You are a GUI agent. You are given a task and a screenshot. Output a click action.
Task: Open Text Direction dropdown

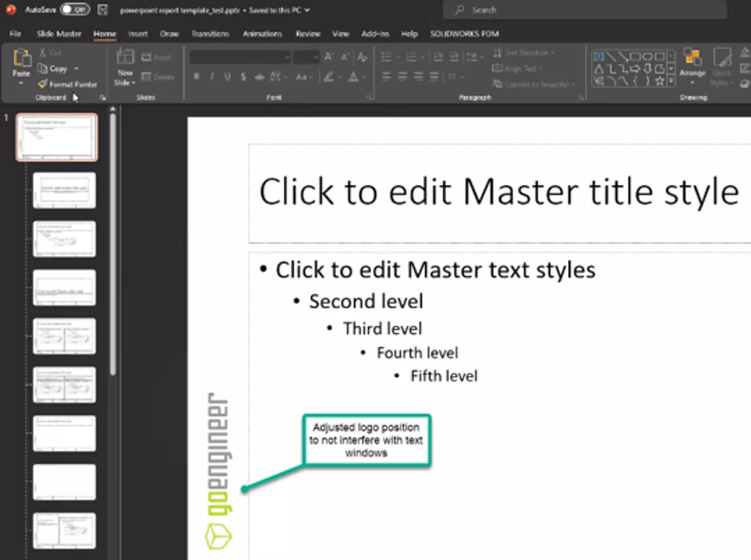[524, 53]
